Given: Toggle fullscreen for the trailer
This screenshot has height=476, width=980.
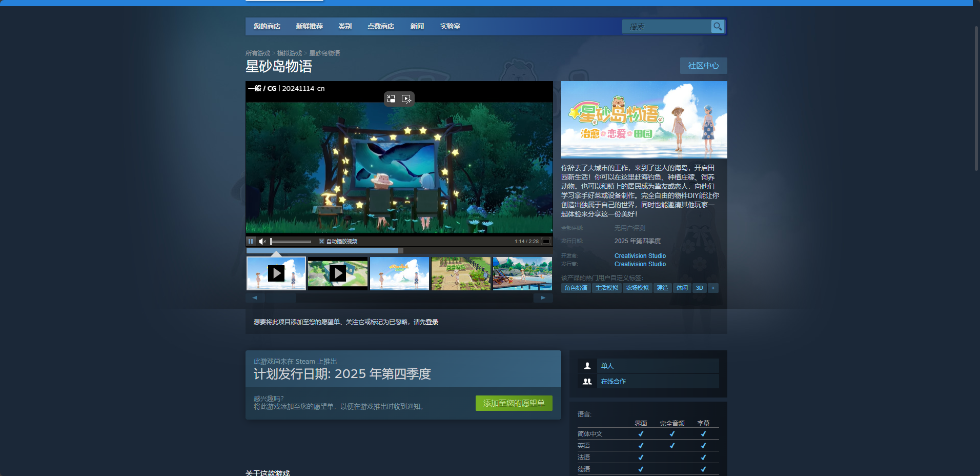Looking at the screenshot, I should 546,241.
